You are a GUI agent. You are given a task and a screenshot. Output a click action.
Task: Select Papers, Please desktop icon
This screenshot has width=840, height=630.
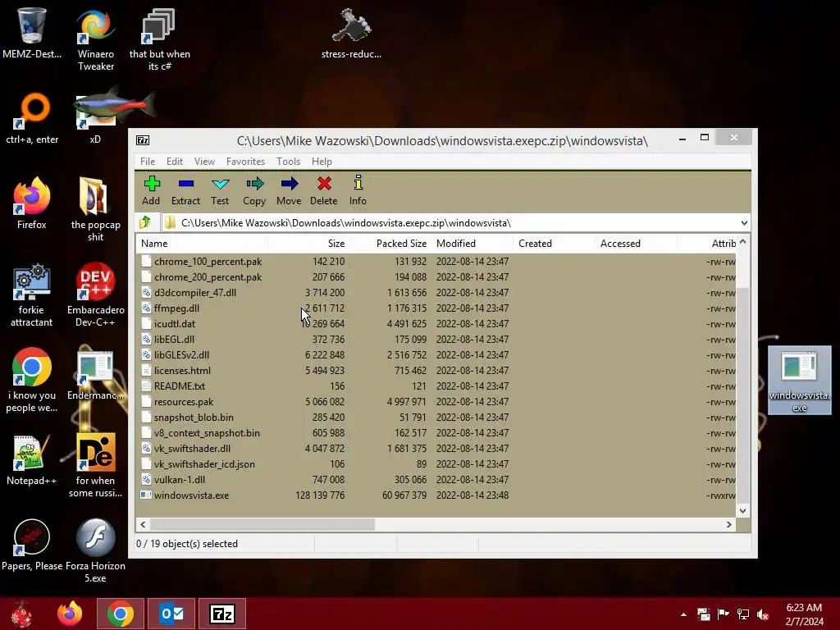32,545
